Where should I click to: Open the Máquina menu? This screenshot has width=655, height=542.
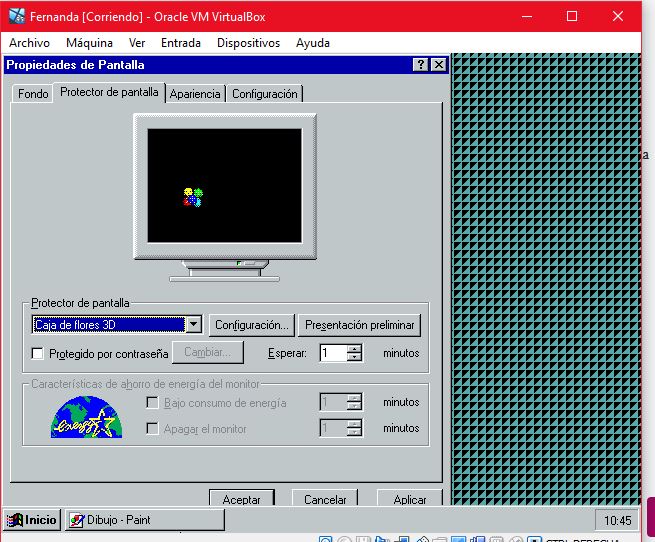(x=89, y=43)
